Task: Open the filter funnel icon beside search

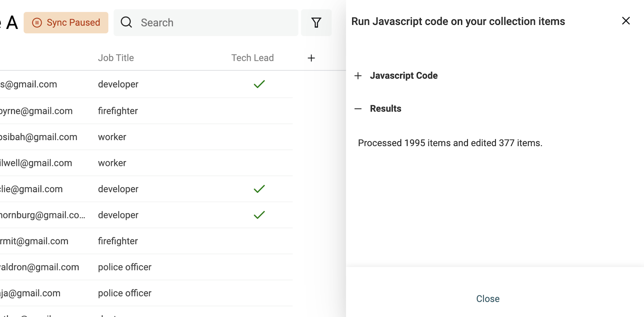Action: pos(316,22)
